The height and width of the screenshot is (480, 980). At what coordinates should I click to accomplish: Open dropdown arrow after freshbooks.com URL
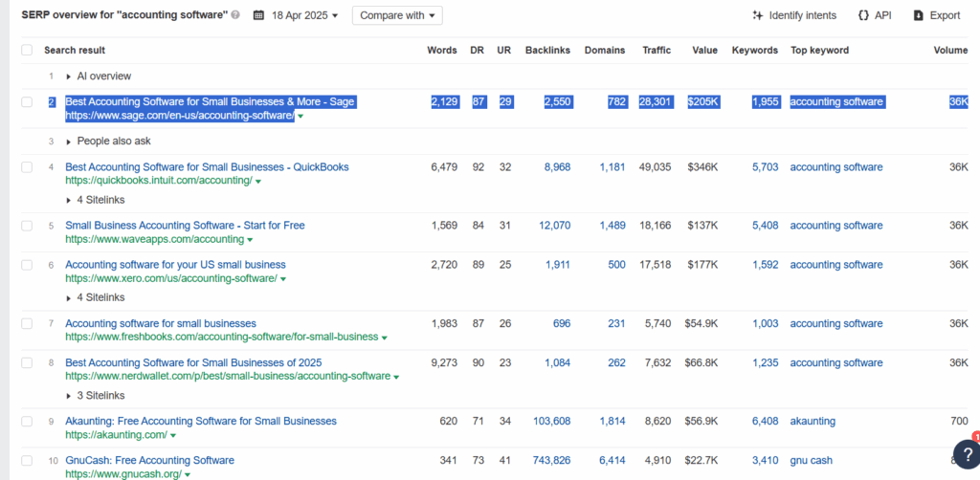385,338
